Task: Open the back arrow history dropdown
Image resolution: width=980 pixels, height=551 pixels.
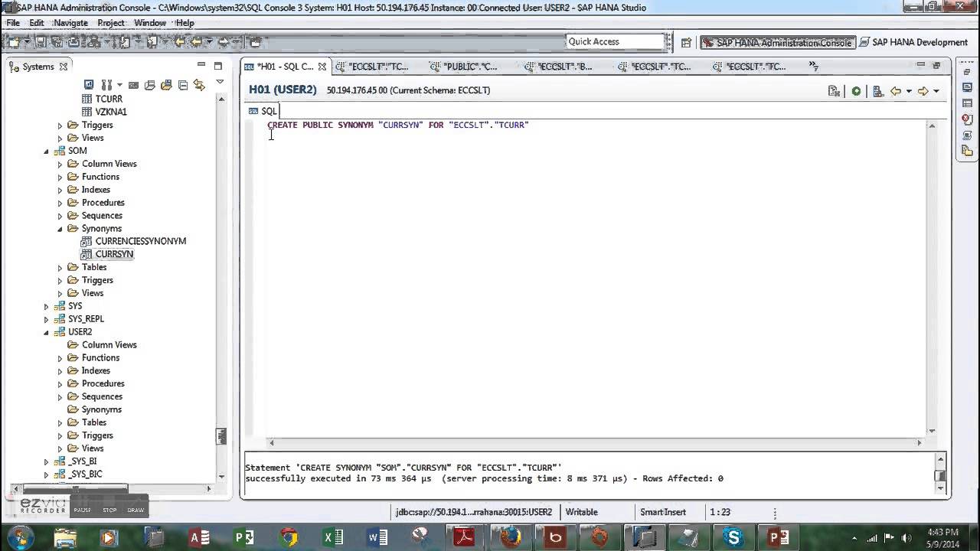Action: pyautogui.click(x=909, y=91)
